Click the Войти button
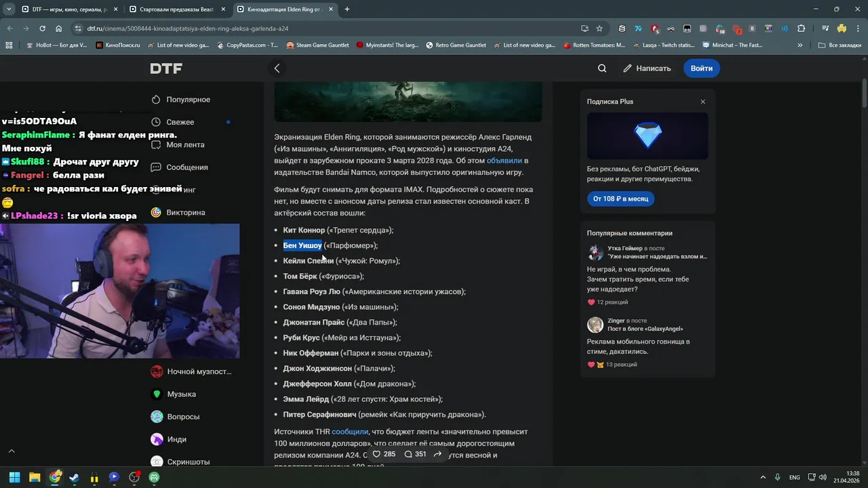The image size is (868, 488). tap(701, 68)
